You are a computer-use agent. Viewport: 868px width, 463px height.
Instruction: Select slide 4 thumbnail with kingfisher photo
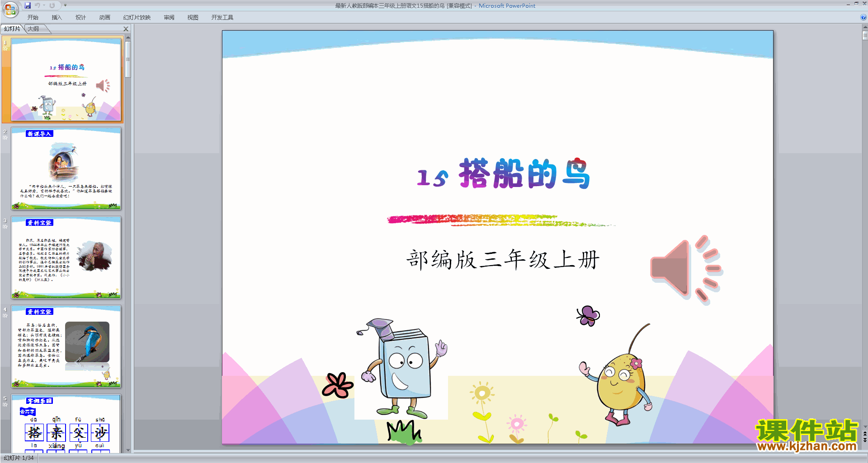(x=66, y=346)
